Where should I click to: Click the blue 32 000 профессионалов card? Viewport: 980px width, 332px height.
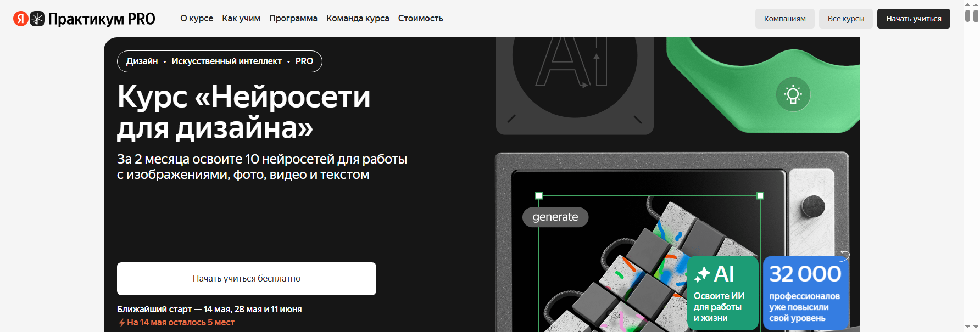tap(806, 293)
